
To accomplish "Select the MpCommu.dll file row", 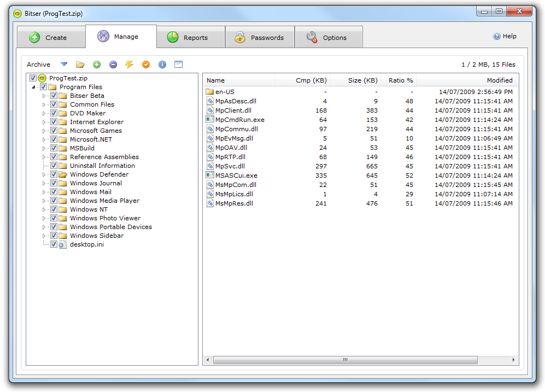I will (360, 129).
